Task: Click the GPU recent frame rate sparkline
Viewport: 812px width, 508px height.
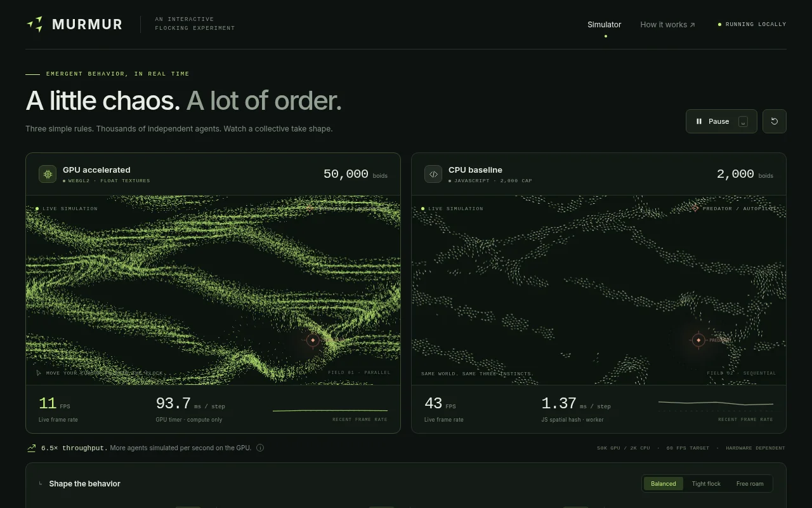Action: [x=330, y=410]
